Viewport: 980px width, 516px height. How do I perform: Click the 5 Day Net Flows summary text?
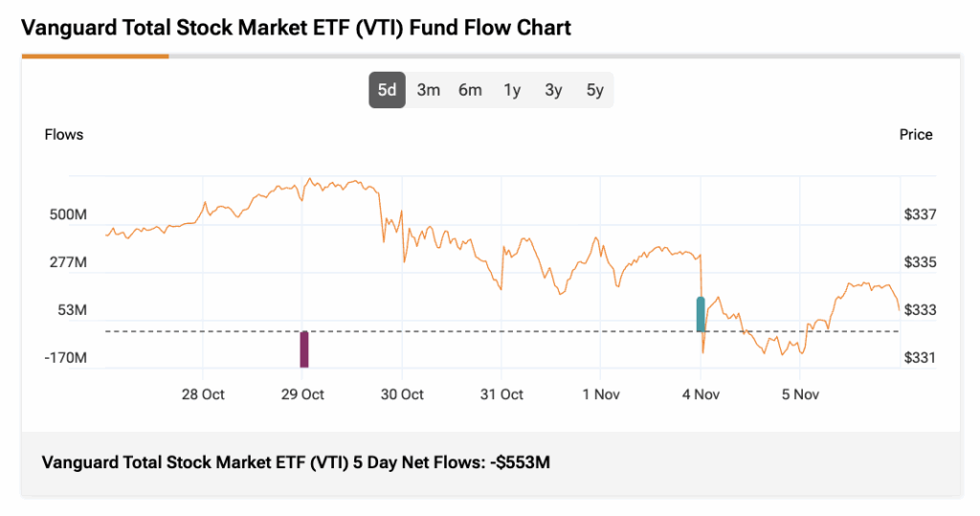[297, 462]
